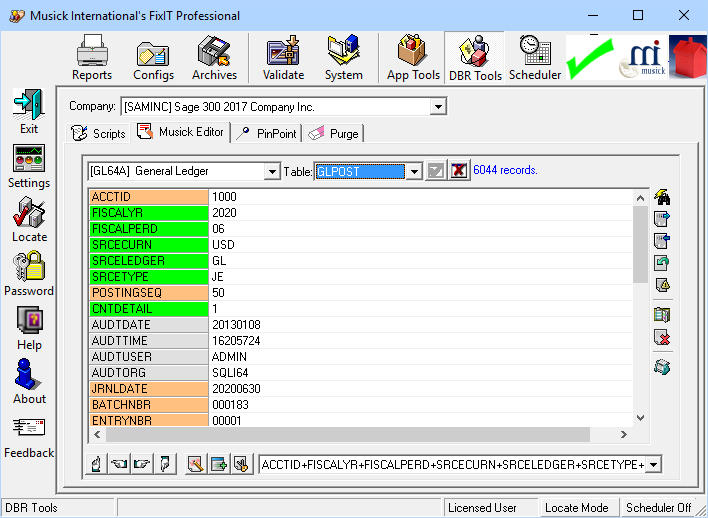Click the key tools page icon
The height and width of the screenshot is (518, 708).
click(x=242, y=464)
